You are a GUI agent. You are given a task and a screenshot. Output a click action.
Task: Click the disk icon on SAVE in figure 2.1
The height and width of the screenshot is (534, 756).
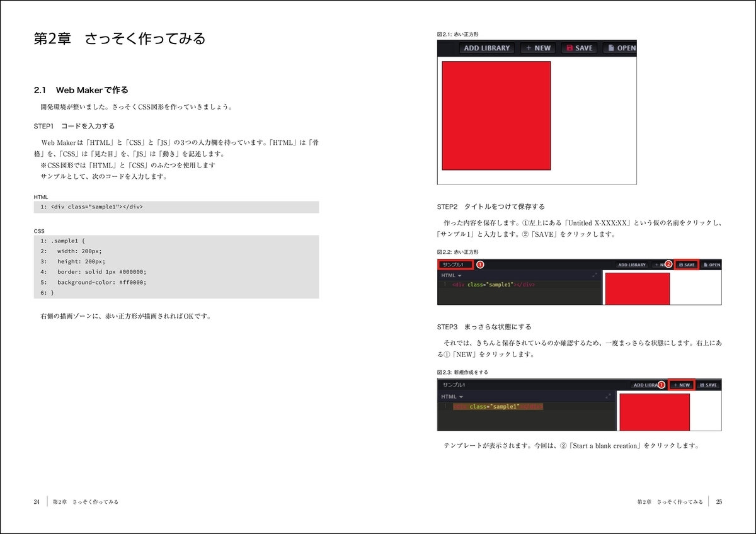pos(570,47)
